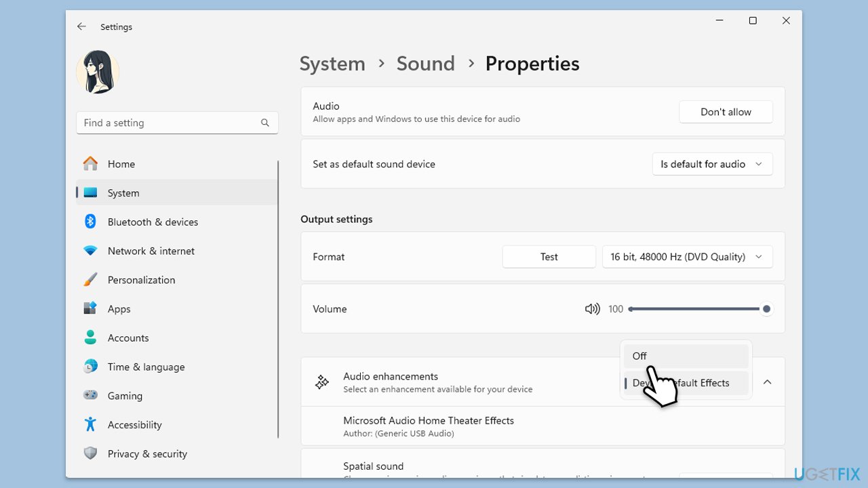Click the Time & language clock icon
This screenshot has width=868, height=488.
(90, 367)
